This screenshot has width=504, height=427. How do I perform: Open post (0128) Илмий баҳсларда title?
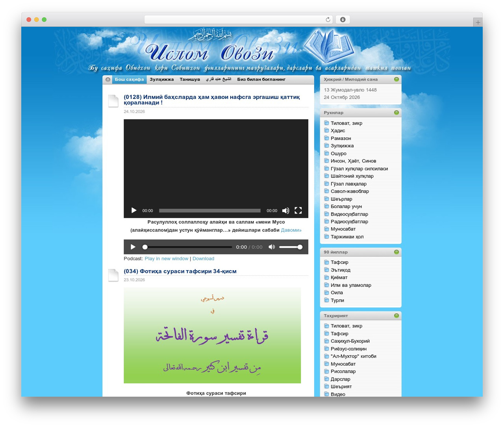[212, 100]
